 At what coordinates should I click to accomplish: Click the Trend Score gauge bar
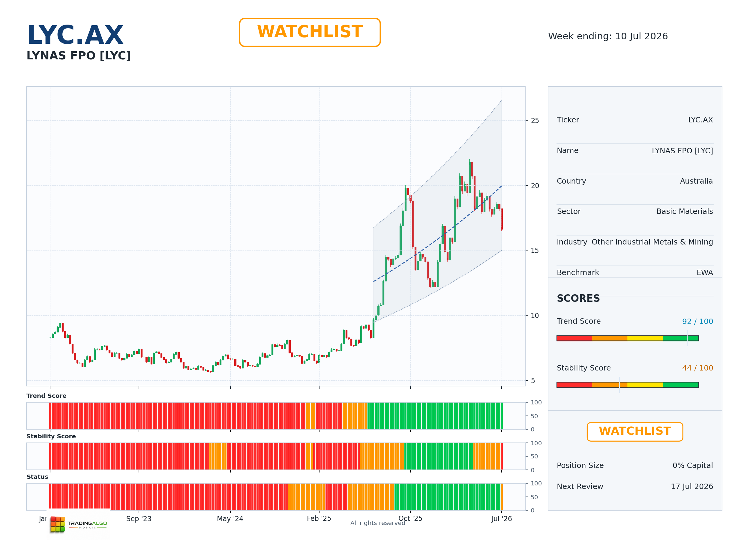(x=627, y=338)
